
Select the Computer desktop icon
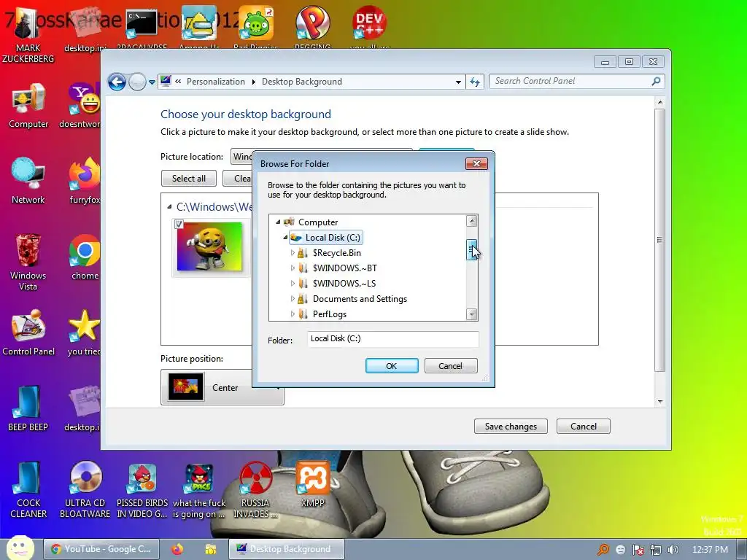point(28,106)
